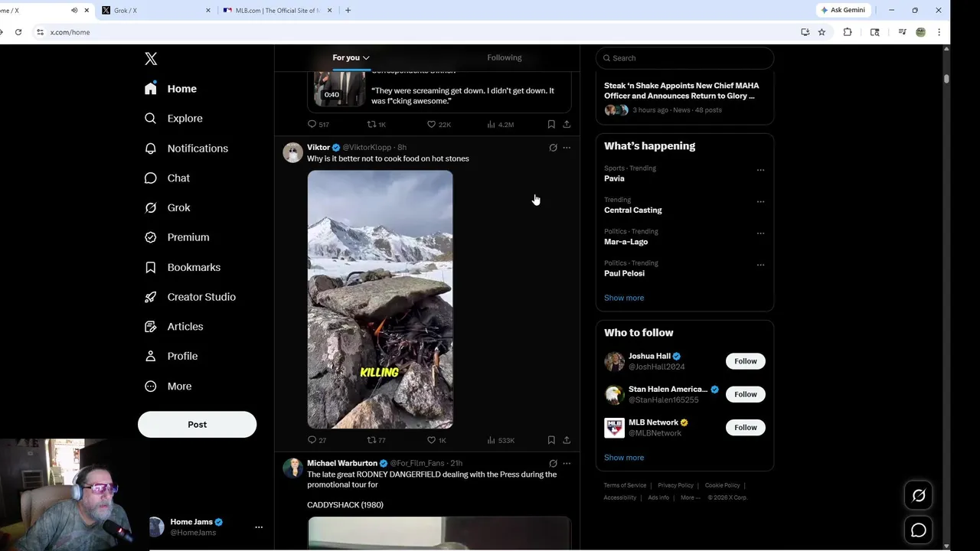Switch to the MLB.com browser tab
The width and height of the screenshot is (980, 551).
tap(279, 11)
